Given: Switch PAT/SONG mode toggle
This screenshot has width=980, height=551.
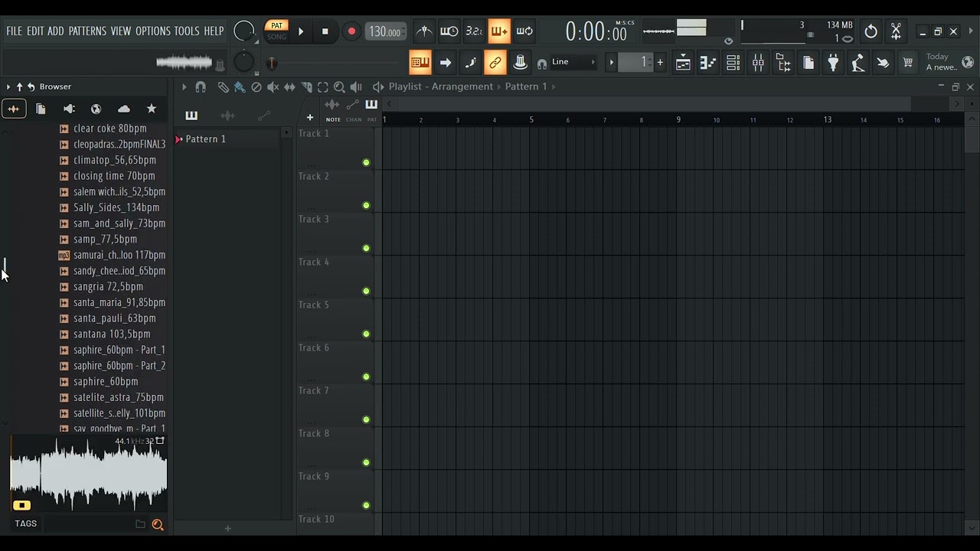Looking at the screenshot, I should click(276, 31).
